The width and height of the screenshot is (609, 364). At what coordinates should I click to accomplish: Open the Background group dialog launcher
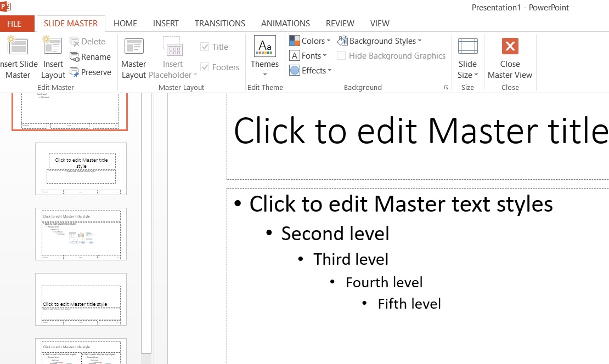[x=446, y=88]
